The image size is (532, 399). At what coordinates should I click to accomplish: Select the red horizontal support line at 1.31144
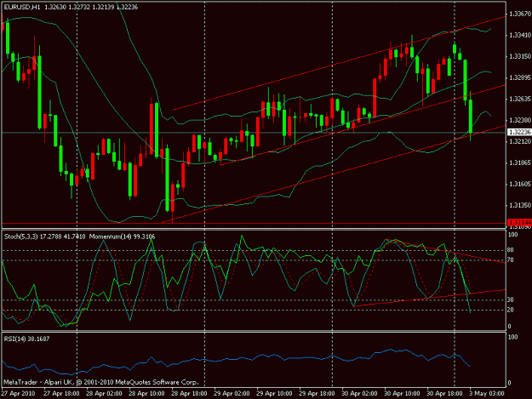pos(254,224)
